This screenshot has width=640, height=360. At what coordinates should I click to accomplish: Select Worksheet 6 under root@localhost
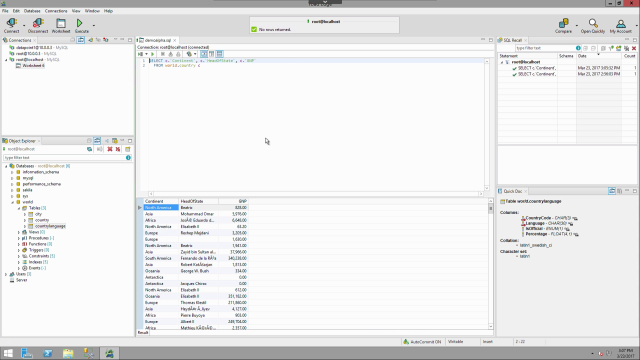[30, 65]
